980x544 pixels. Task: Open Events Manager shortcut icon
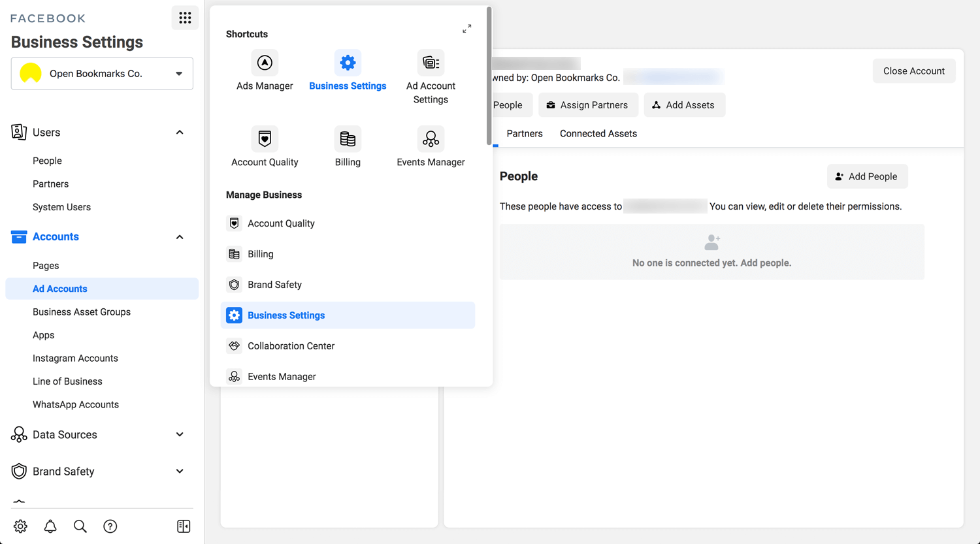pos(431,139)
